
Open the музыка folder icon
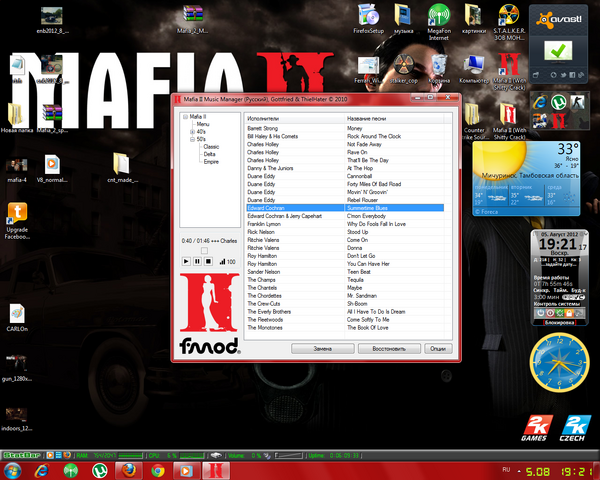coord(403,18)
